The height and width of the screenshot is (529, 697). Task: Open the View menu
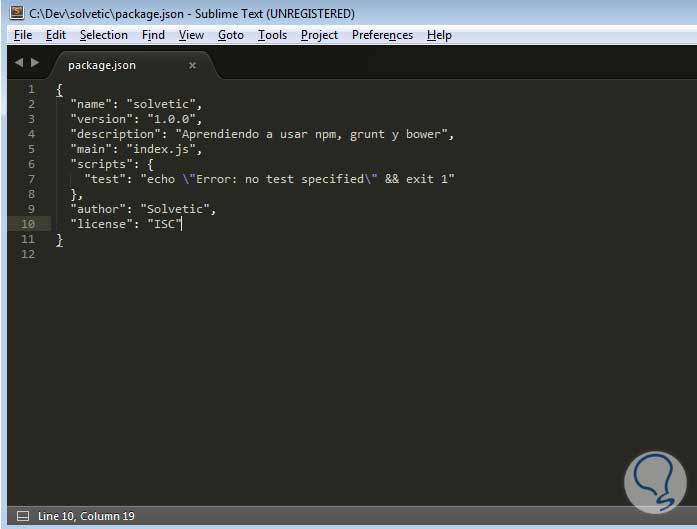191,35
